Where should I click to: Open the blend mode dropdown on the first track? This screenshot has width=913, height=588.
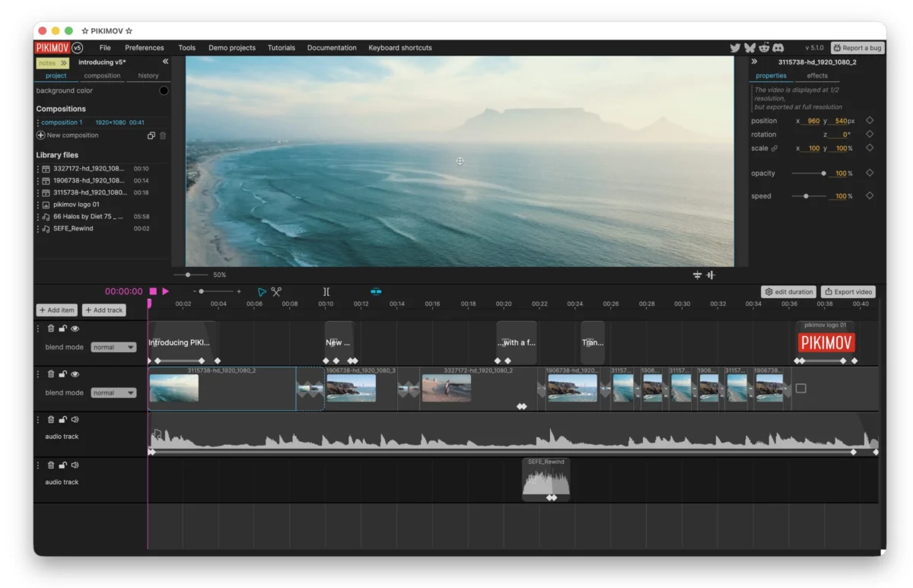(113, 347)
